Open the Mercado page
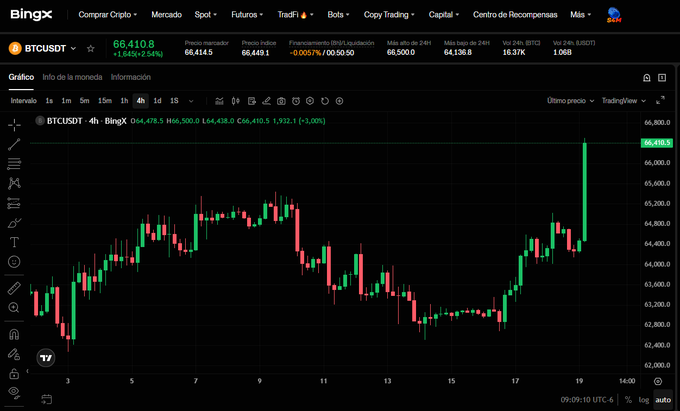 click(167, 15)
